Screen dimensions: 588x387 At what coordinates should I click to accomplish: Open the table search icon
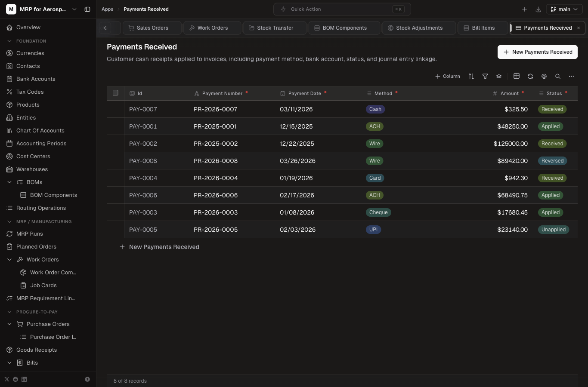pyautogui.click(x=558, y=76)
